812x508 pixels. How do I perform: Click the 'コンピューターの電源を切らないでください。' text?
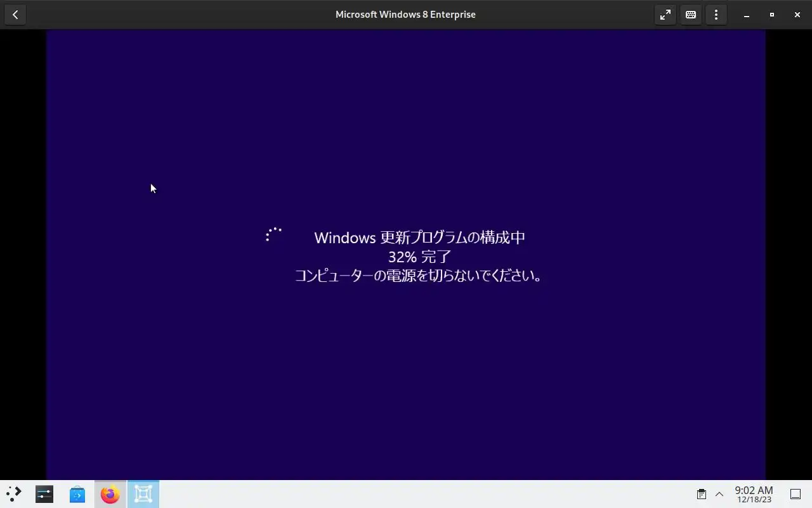click(x=419, y=276)
